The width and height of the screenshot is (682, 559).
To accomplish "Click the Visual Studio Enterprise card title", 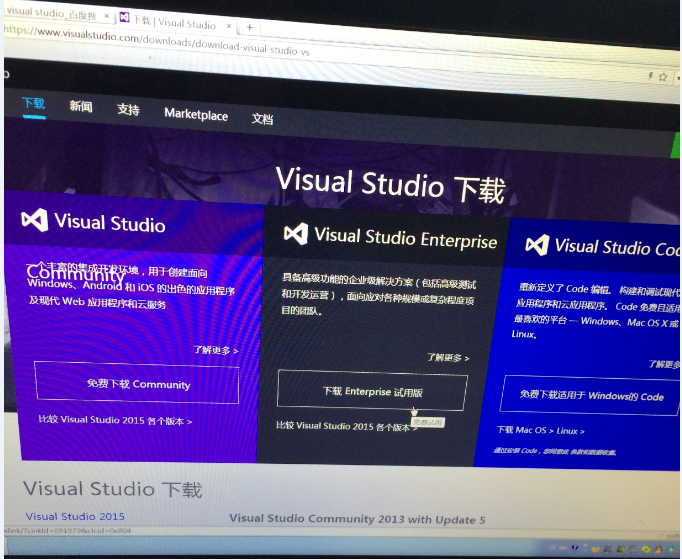I will pyautogui.click(x=405, y=238).
